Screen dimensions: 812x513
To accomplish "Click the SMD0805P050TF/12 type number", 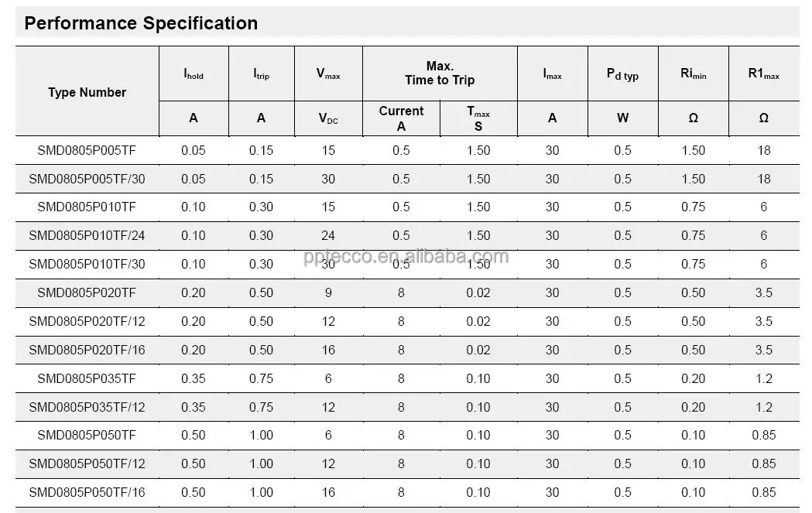I will coord(87,463).
